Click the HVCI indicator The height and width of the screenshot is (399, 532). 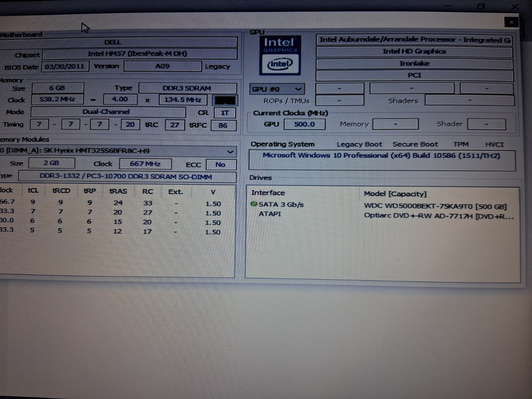point(494,145)
